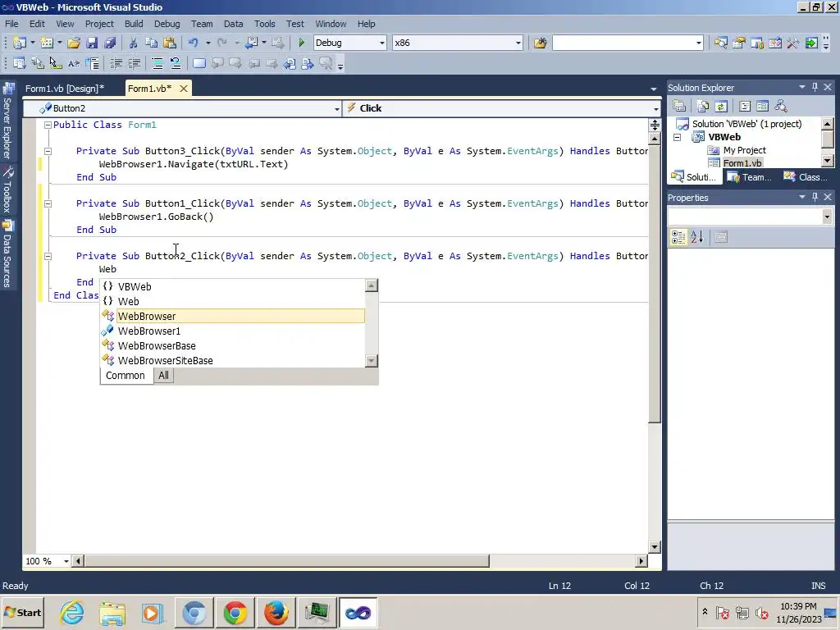This screenshot has width=840, height=630.
Task: Switch to Class View tab
Action: [x=807, y=177]
